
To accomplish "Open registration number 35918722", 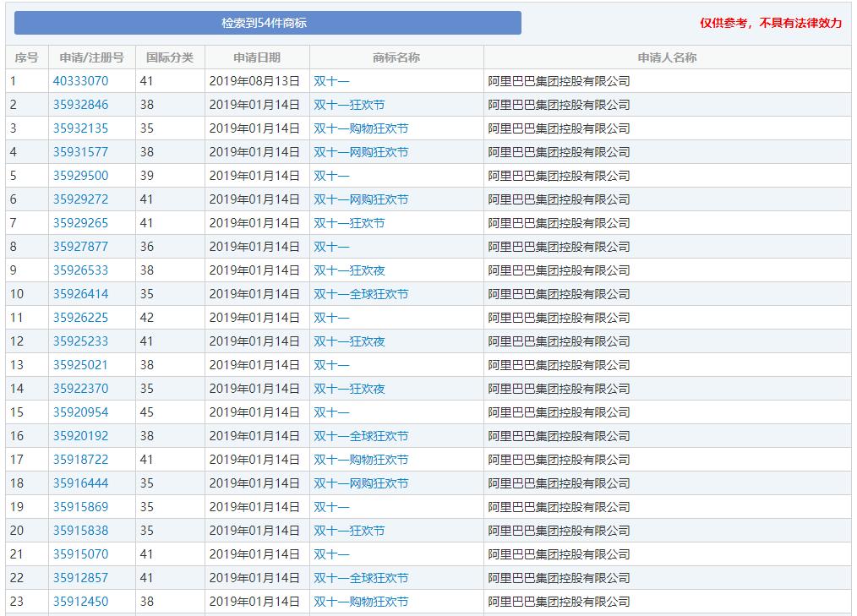I will point(80,460).
